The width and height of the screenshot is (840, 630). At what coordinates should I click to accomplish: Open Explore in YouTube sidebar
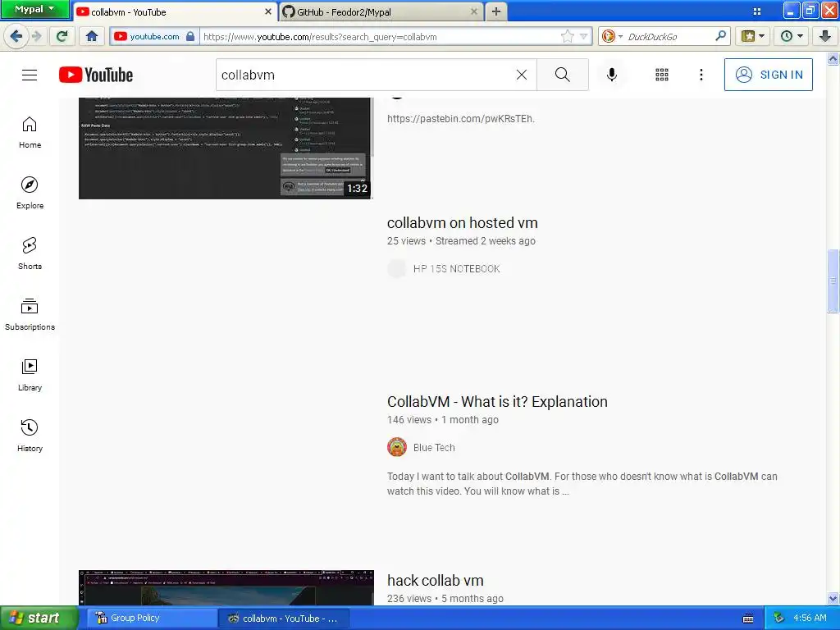(x=30, y=193)
